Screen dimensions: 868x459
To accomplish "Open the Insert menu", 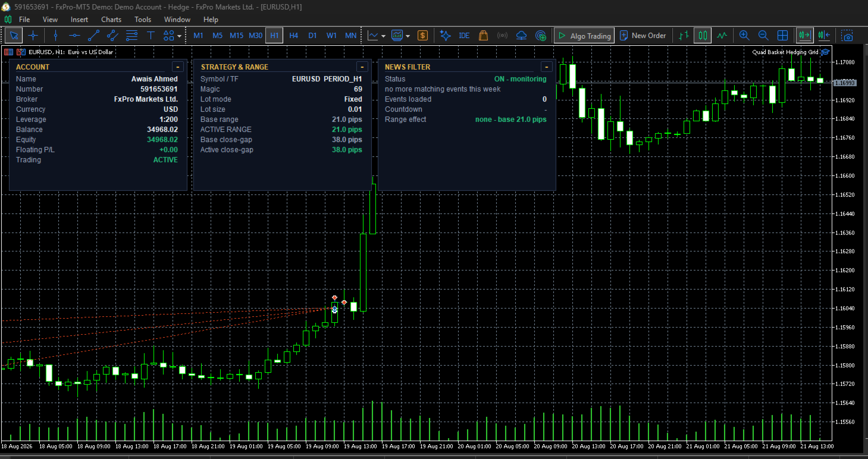I will [x=79, y=20].
